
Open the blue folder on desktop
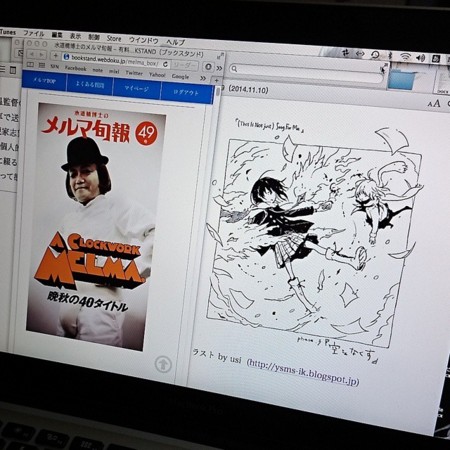(x=401, y=79)
